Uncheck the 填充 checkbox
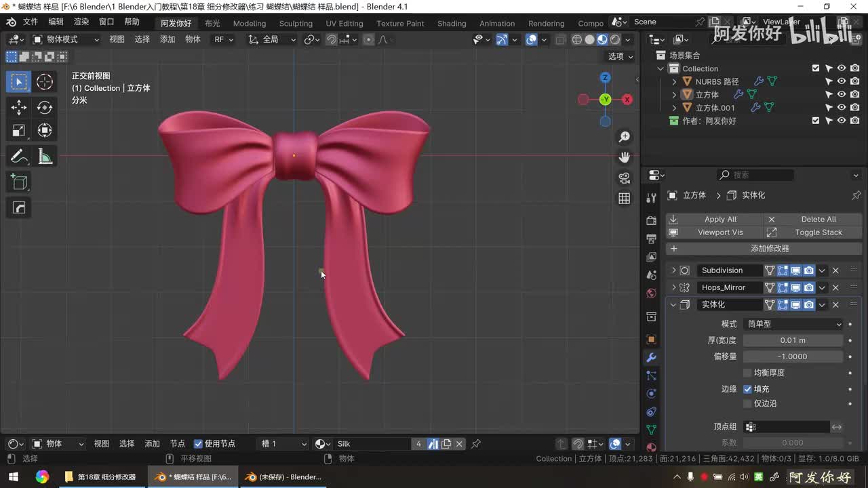Viewport: 868px width, 488px height. 747,389
